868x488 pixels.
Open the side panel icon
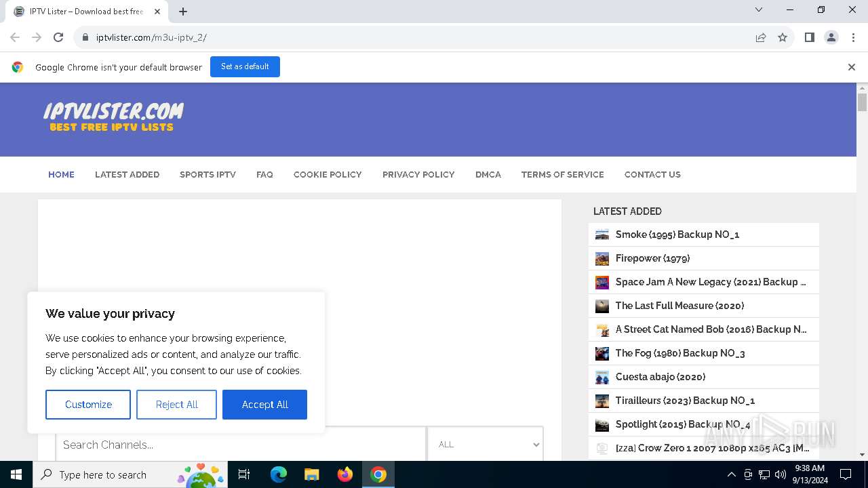809,37
